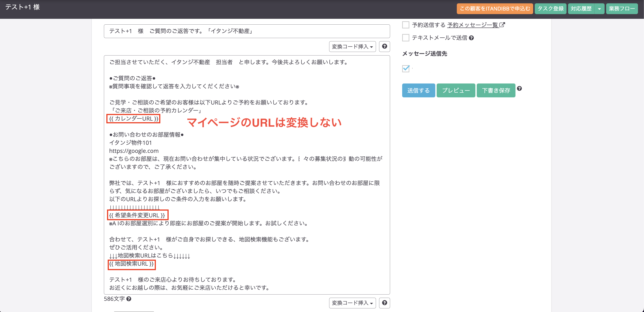The width and height of the screenshot is (644, 312).
Task: Click the subject line input field
Action: point(247,31)
